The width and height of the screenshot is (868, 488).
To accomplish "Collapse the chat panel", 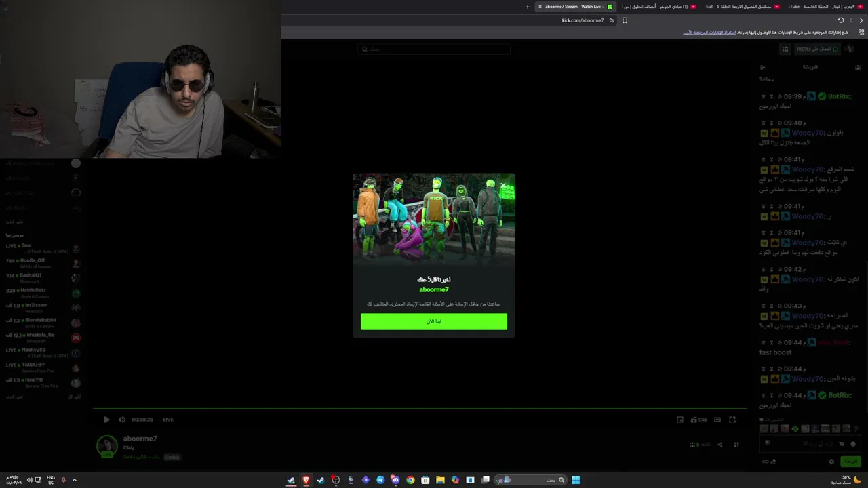I will pyautogui.click(x=763, y=67).
